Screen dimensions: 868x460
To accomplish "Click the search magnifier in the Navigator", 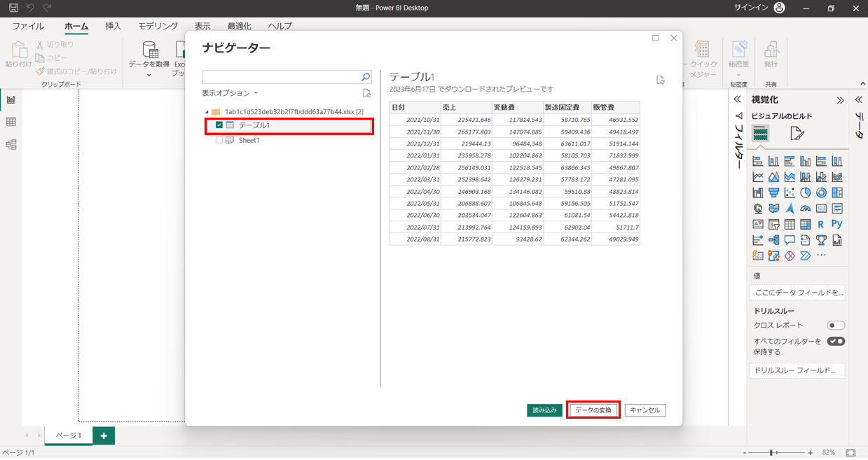I will [366, 77].
